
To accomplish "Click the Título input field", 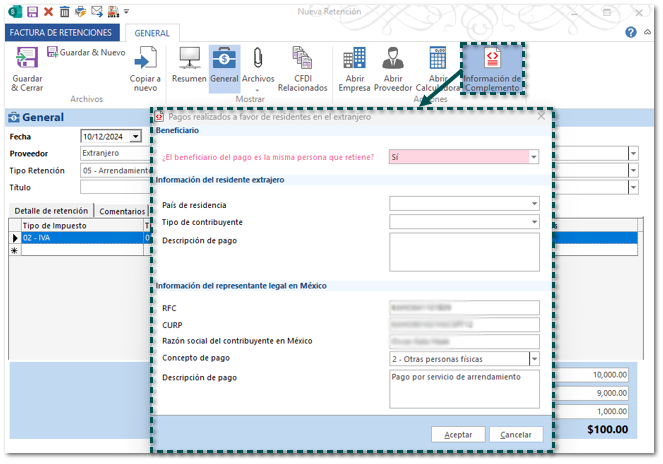I will coord(115,187).
